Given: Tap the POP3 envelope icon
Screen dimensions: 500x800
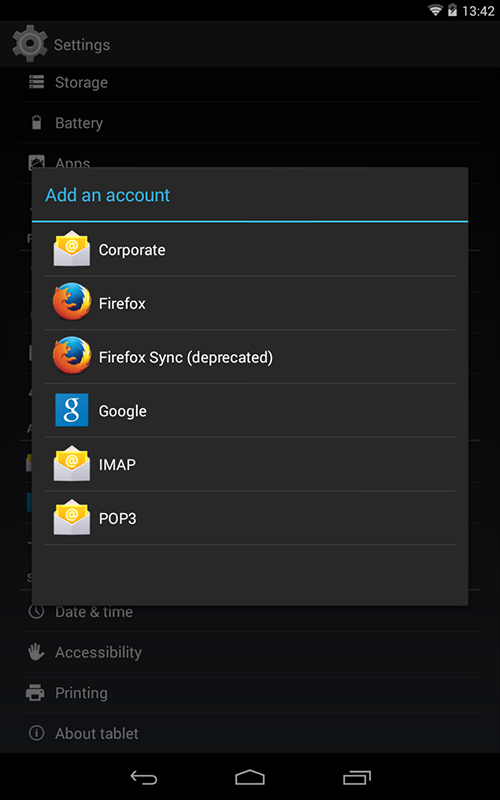Looking at the screenshot, I should coord(72,517).
